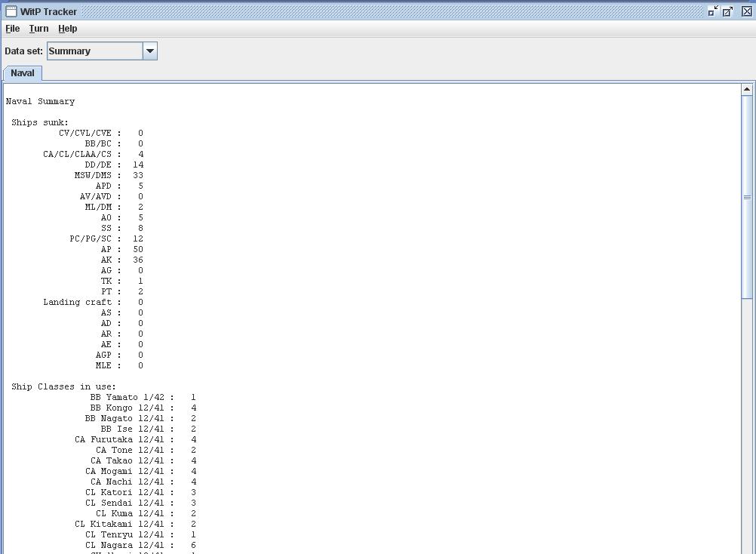Click the 'AR' row

pos(122,334)
